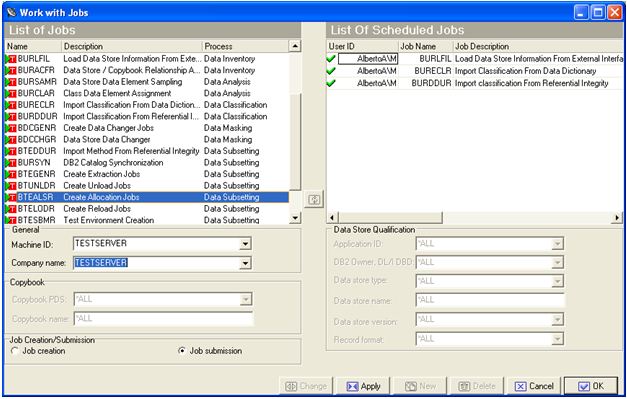Image resolution: width=627 pixels, height=399 pixels.
Task: Click the Cancel button
Action: tap(534, 386)
